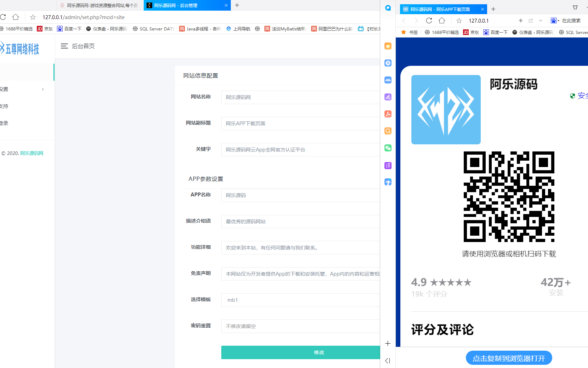This screenshot has width=588, height=368.
Task: Bookmark the right browser page star
Action: 459,21
